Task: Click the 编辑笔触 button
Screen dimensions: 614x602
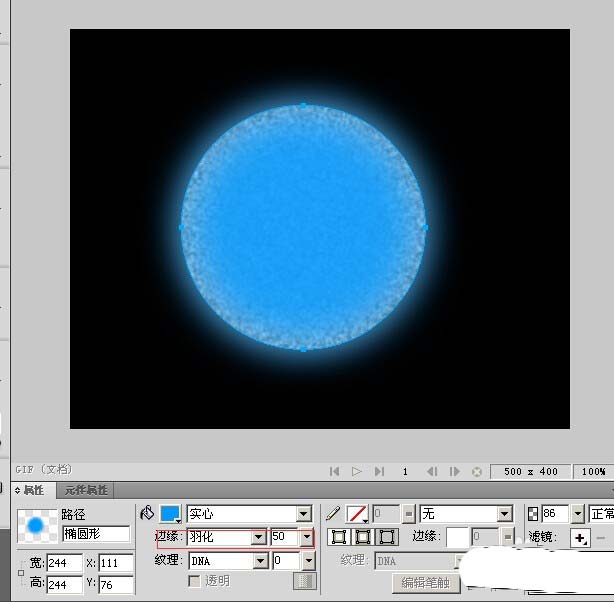Action: coord(426,583)
